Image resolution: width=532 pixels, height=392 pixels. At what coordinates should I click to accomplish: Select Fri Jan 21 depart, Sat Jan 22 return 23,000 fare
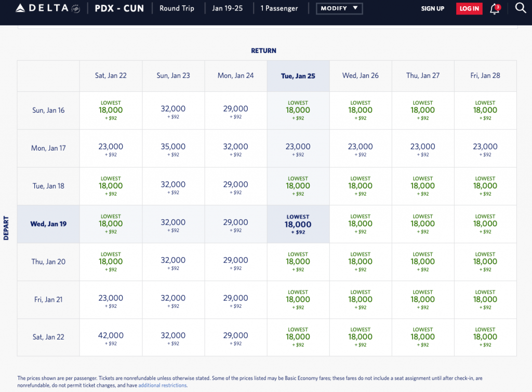pos(111,300)
